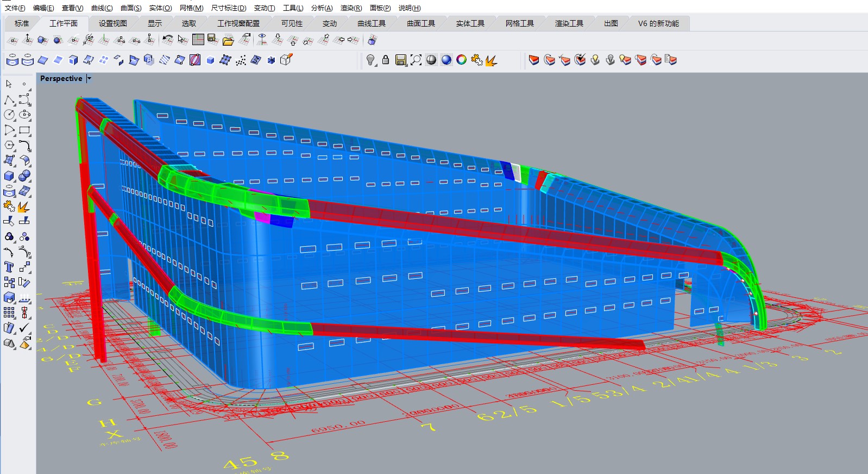Screen dimensions: 868x474
Task: Pick the Circle tool in left sidebar
Action: coord(9,115)
